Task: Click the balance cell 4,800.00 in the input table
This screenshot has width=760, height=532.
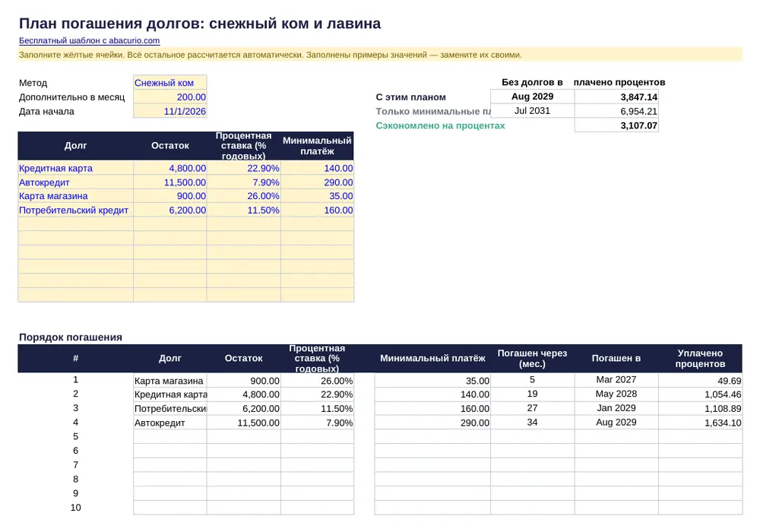Action: point(170,168)
